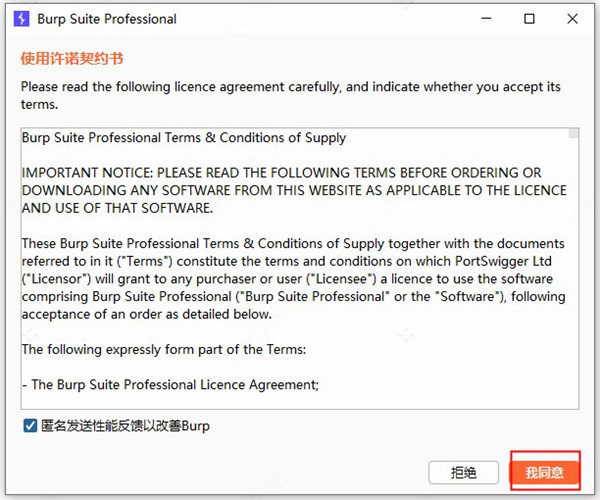
Task: Close the licence agreement dialog
Action: tap(575, 19)
